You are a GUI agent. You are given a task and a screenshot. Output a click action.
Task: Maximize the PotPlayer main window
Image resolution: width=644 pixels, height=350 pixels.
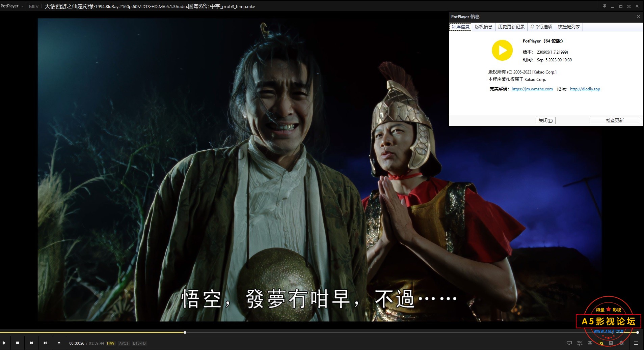tap(621, 6)
